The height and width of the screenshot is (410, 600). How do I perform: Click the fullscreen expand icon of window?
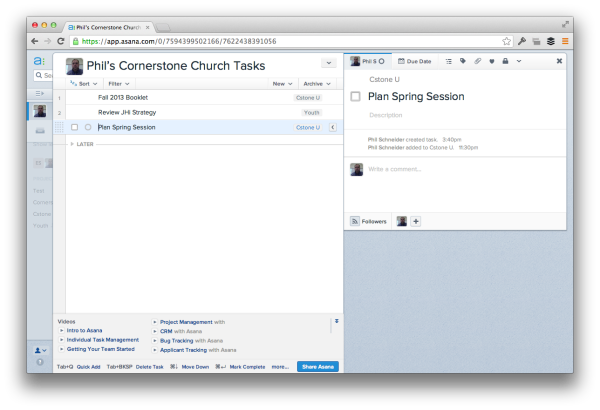point(565,25)
